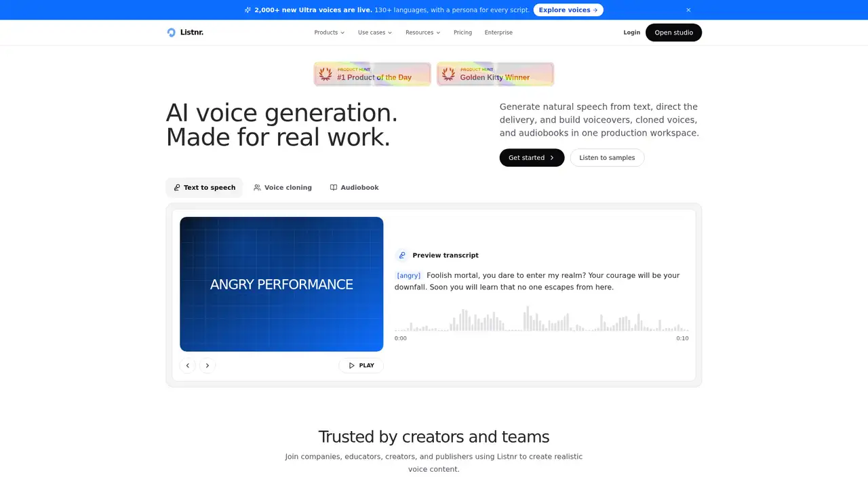This screenshot has width=868, height=488.
Task: Click the Listnr logo icon
Action: pos(171,33)
